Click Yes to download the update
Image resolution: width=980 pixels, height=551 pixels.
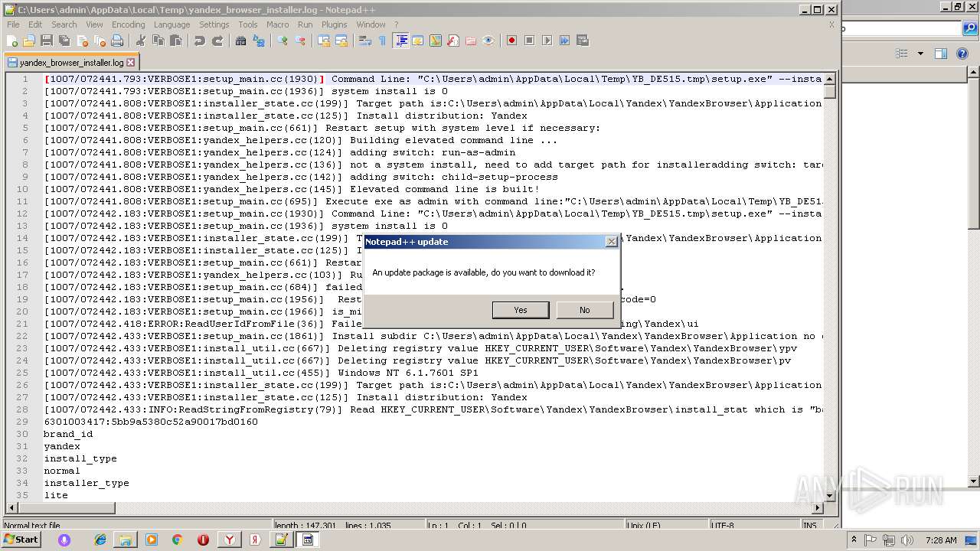tap(521, 310)
